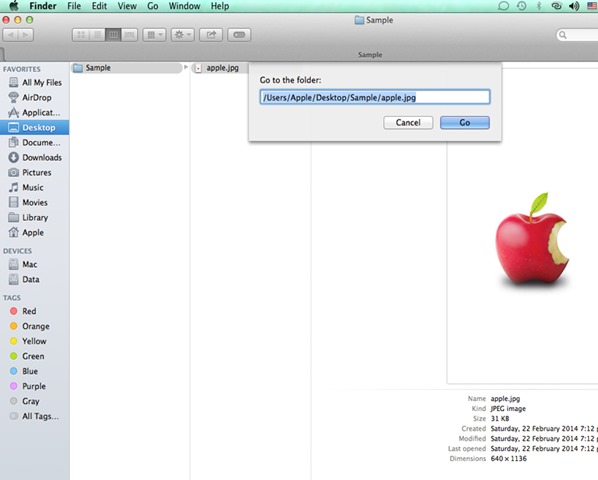Click the Sample folder icon in title bar
Viewport: 598px width, 480px height.
[x=359, y=20]
